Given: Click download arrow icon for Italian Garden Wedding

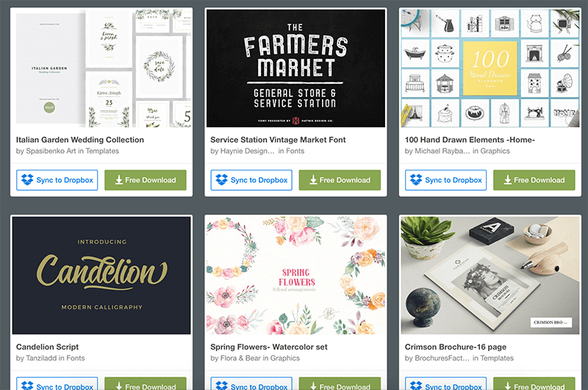Looking at the screenshot, I should coord(119,180).
